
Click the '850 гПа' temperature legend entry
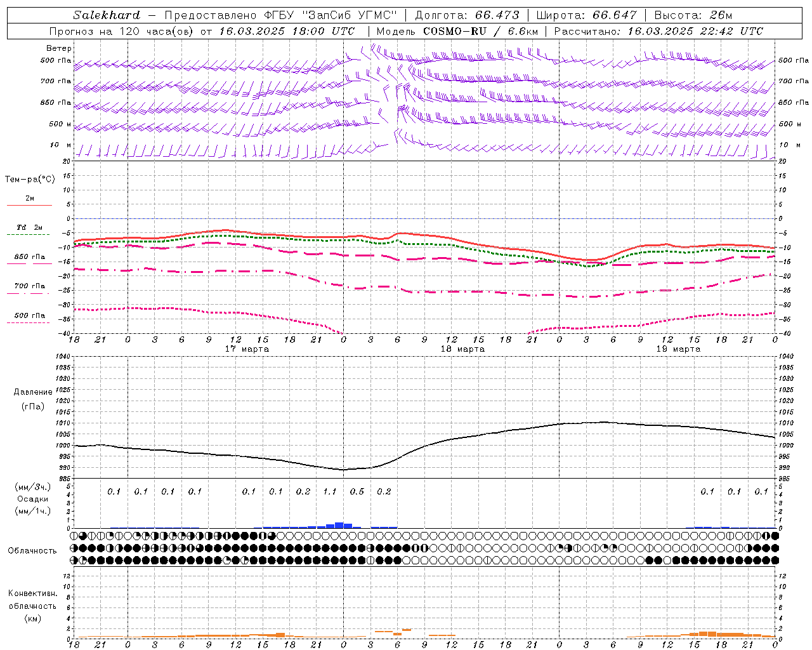click(30, 257)
